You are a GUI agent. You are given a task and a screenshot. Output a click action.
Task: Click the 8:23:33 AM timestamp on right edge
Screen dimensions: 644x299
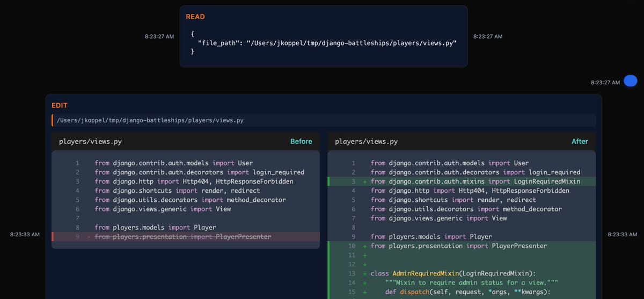point(623,235)
